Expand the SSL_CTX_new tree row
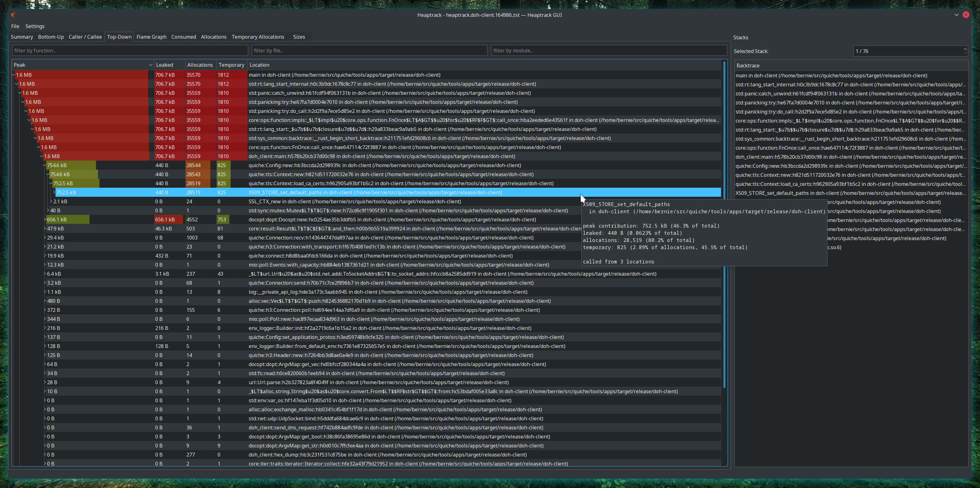The height and width of the screenshot is (488, 980). pos(51,201)
